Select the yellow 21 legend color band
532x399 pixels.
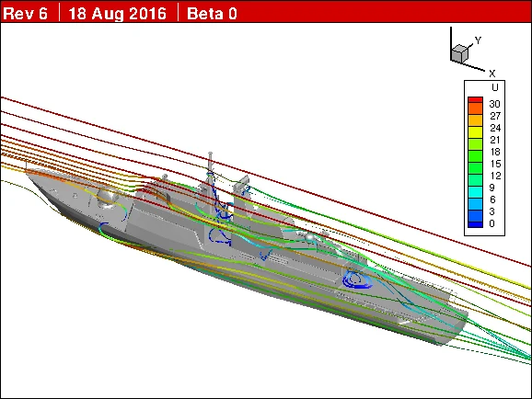point(475,132)
